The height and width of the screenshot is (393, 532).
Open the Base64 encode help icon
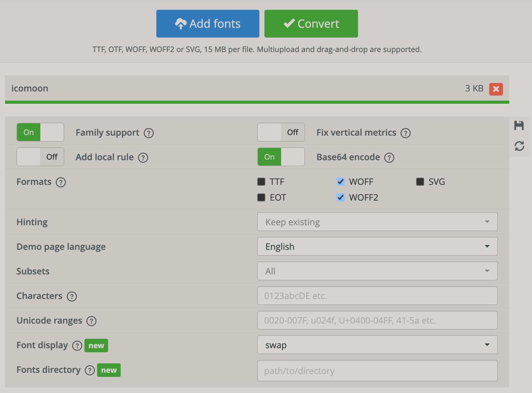[x=389, y=158]
